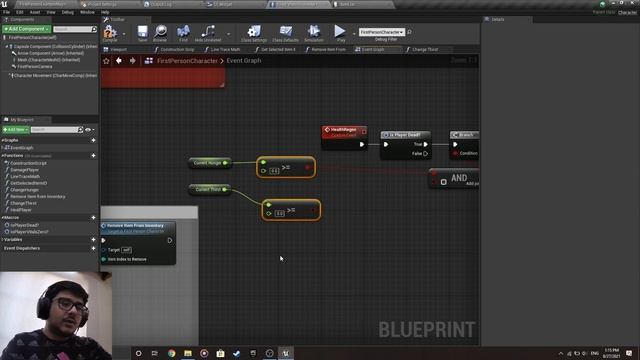Collapse the Macros section
This screenshot has width=640, height=360.
tap(3, 218)
